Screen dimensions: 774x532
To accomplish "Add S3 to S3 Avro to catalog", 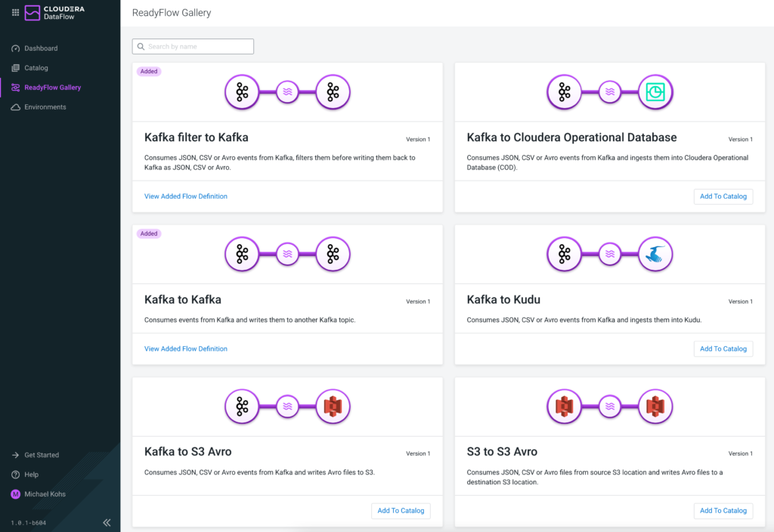I will [723, 511].
